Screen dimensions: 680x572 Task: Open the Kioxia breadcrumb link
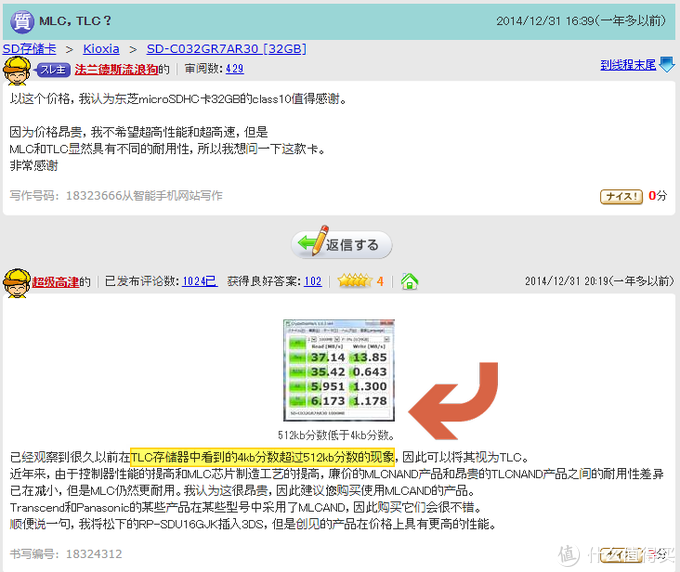[x=101, y=49]
